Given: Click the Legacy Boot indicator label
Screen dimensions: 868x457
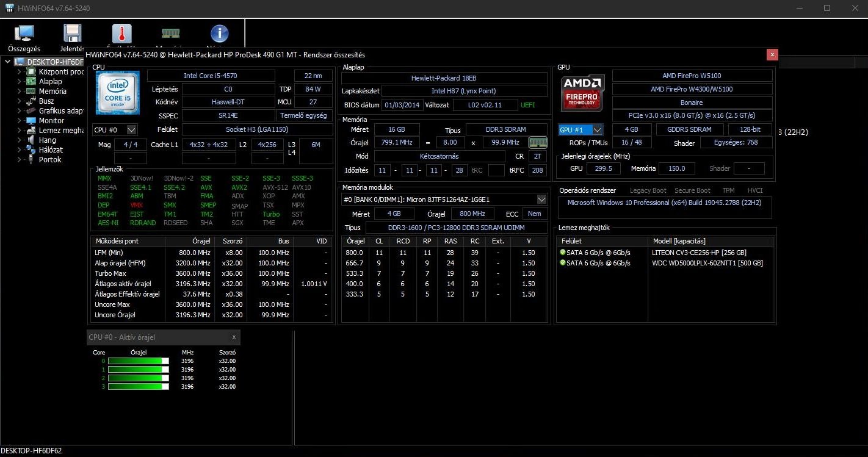Looking at the screenshot, I should (648, 190).
